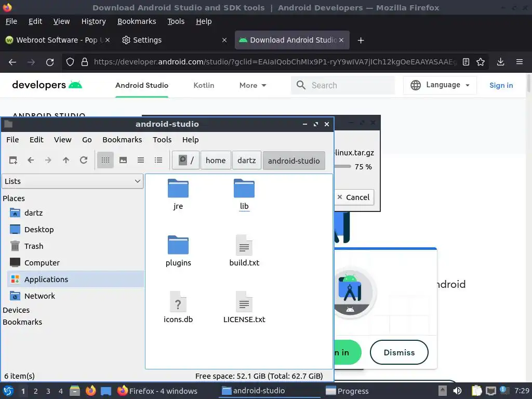This screenshot has width=532, height=399.
Task: Reload the current Firefox page
Action: [x=50, y=62]
